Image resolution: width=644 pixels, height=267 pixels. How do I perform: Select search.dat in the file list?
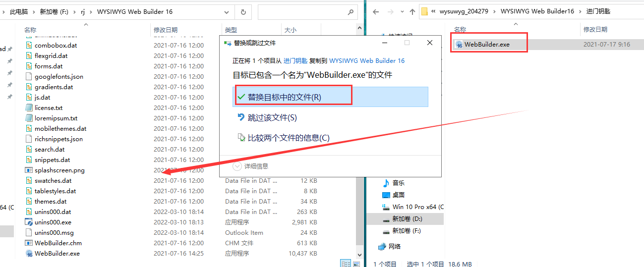pos(50,149)
